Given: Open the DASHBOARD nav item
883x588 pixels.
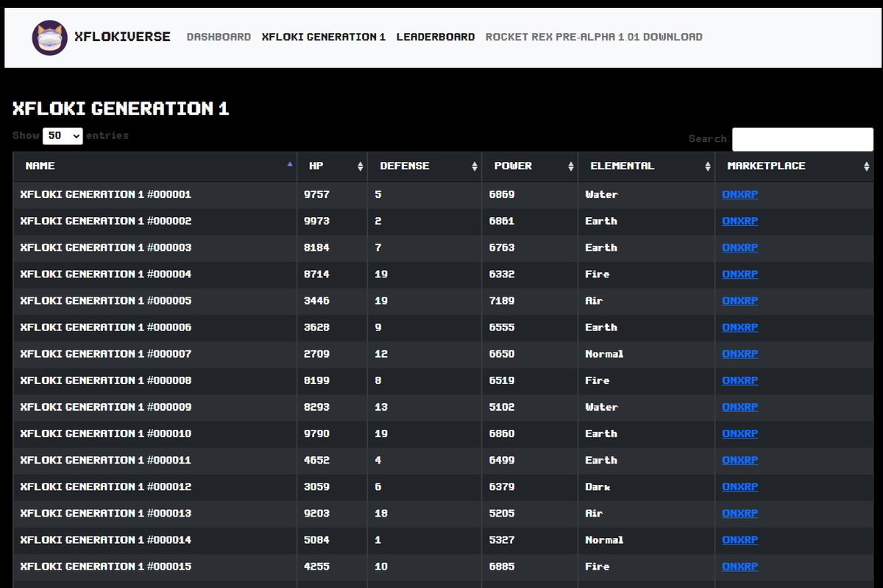Looking at the screenshot, I should coord(219,37).
